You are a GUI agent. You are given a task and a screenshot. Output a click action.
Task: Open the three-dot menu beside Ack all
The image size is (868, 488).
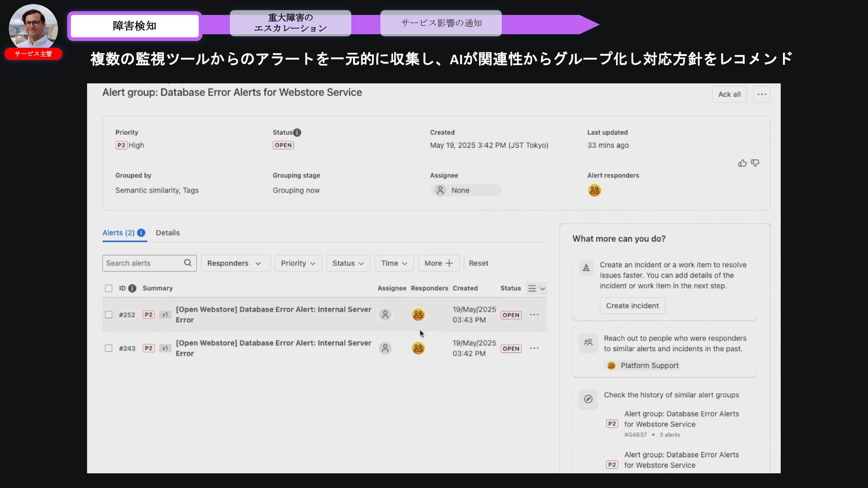tap(762, 94)
